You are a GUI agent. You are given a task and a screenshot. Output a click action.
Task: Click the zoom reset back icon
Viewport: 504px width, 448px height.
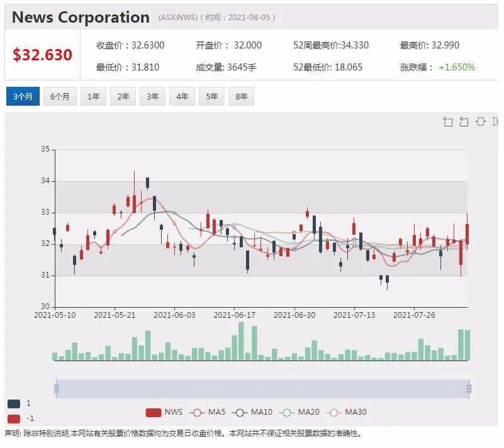pyautogui.click(x=464, y=121)
